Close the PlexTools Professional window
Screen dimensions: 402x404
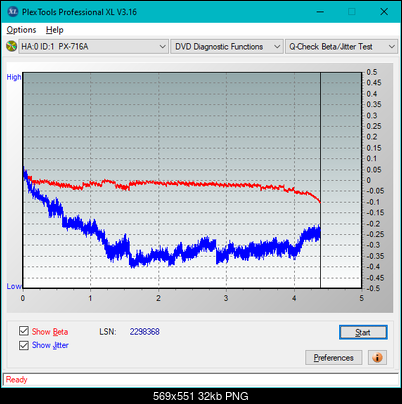click(x=384, y=12)
